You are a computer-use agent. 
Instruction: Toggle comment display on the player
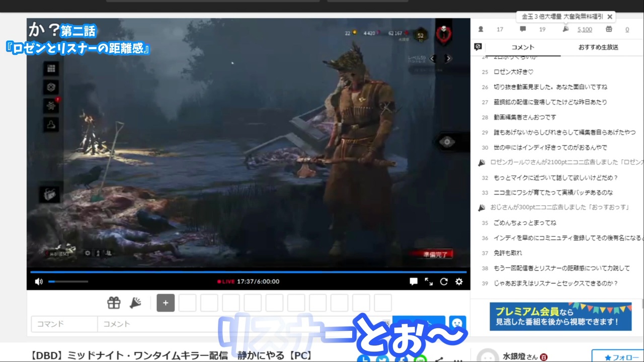tap(414, 282)
